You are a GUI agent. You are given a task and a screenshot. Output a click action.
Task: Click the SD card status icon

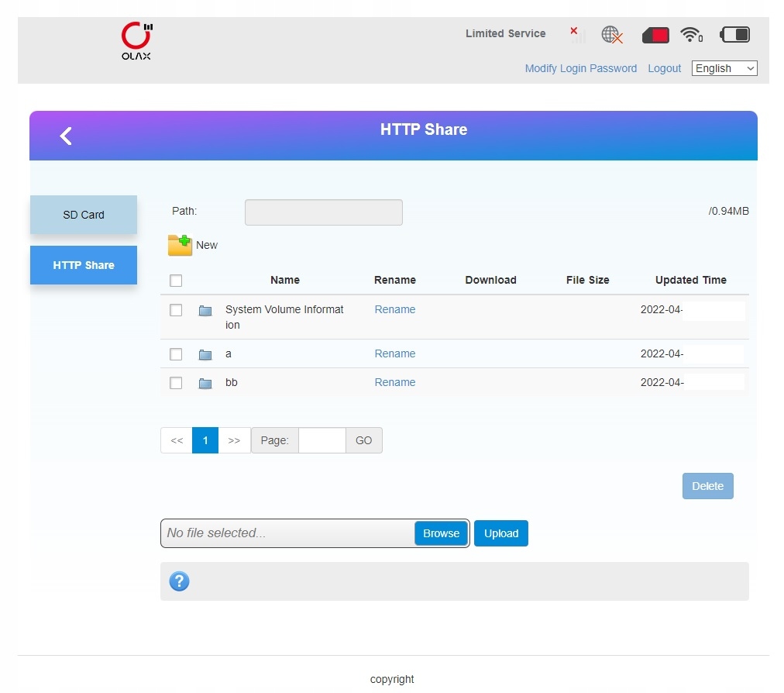click(655, 35)
